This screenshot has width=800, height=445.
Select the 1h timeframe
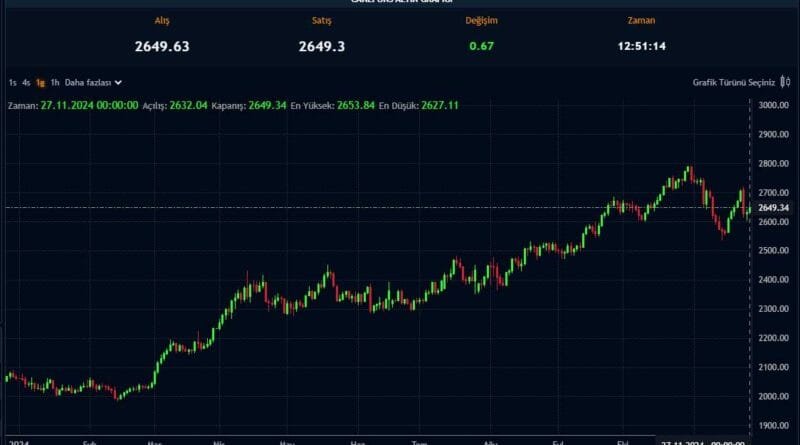click(55, 83)
